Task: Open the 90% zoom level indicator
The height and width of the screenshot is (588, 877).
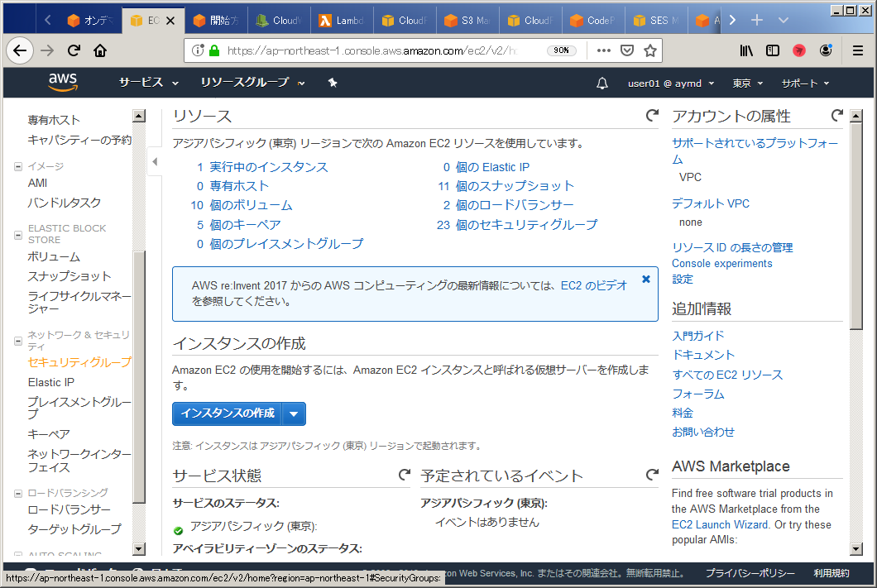Action: (x=561, y=50)
